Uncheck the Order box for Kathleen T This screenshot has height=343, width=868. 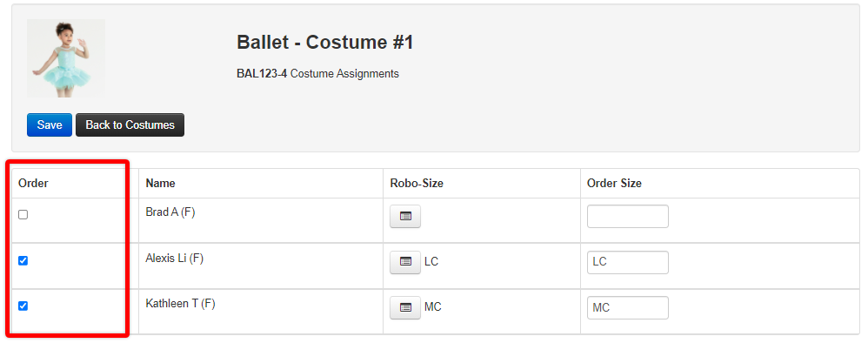coord(23,306)
